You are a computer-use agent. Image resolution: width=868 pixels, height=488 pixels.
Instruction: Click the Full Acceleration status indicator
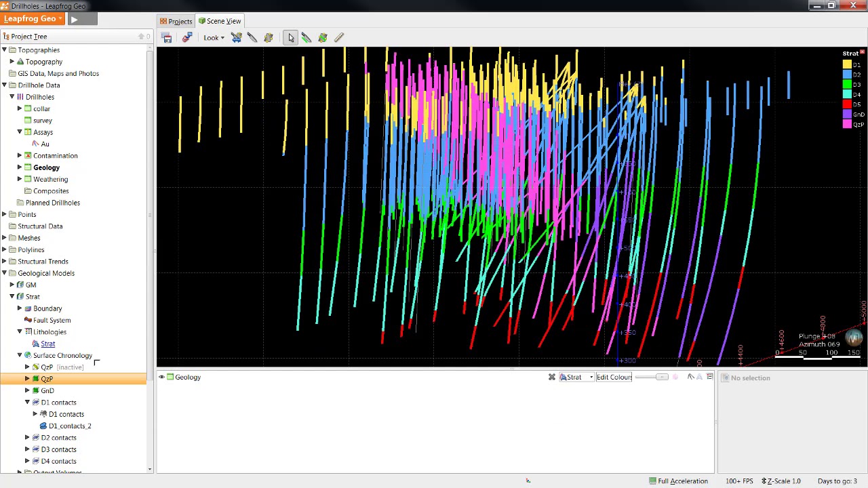679,481
